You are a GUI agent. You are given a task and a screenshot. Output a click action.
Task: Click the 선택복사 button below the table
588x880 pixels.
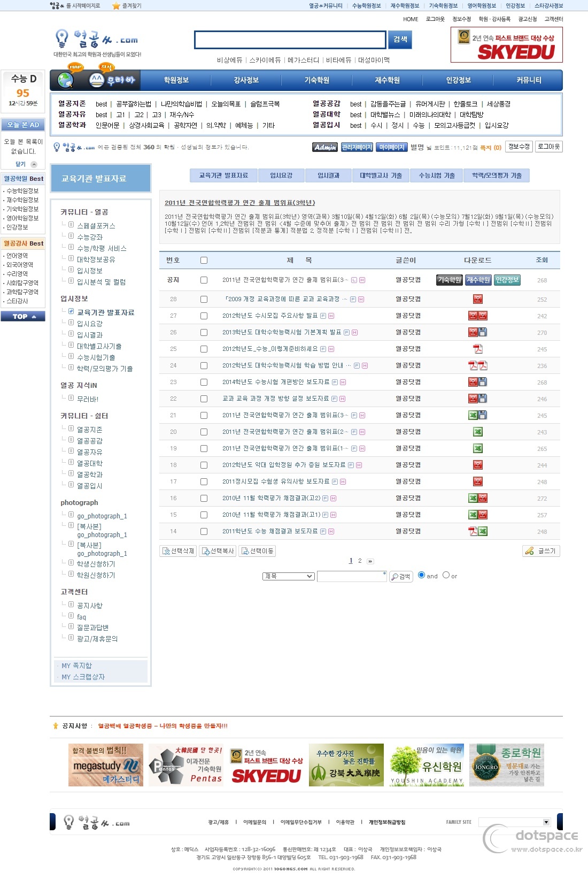pyautogui.click(x=218, y=551)
